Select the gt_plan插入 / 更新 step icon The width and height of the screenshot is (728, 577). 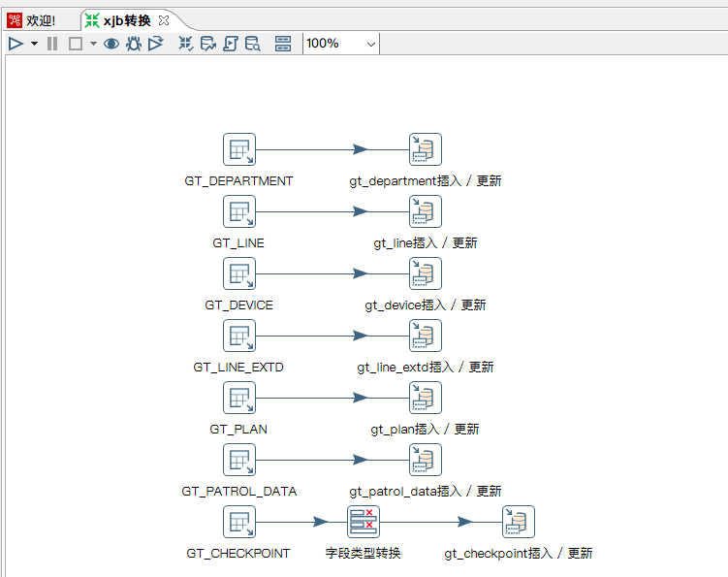426,398
